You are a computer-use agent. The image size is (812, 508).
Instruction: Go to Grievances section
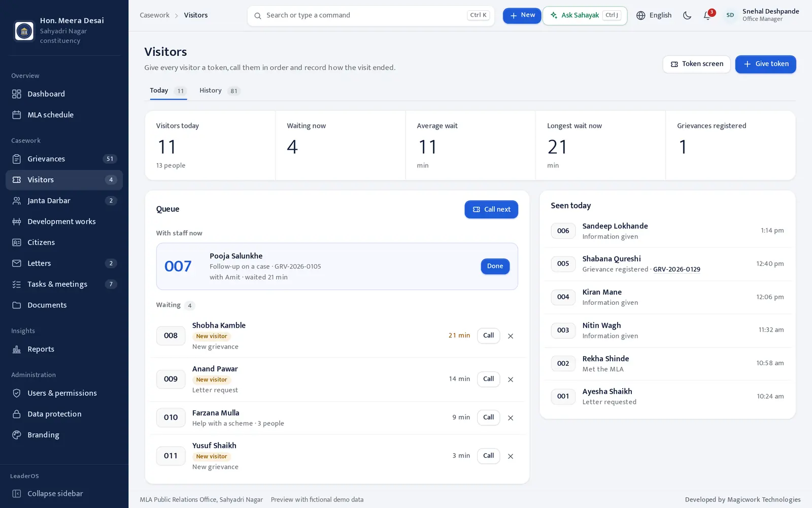64,159
